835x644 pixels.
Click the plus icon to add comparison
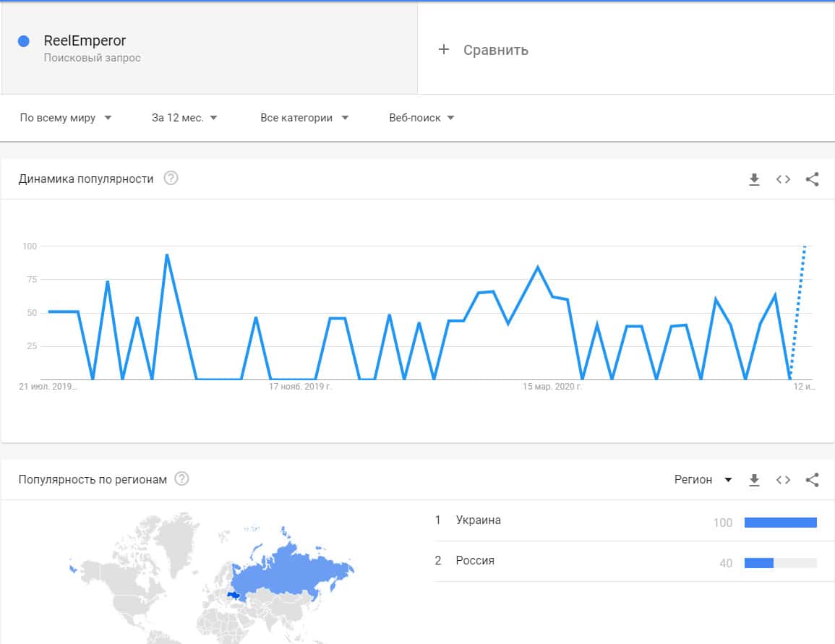tap(444, 50)
